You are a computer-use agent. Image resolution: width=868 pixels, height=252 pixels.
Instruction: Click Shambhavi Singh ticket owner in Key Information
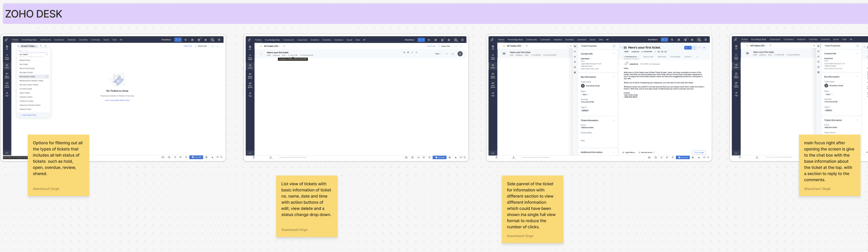[x=590, y=86]
